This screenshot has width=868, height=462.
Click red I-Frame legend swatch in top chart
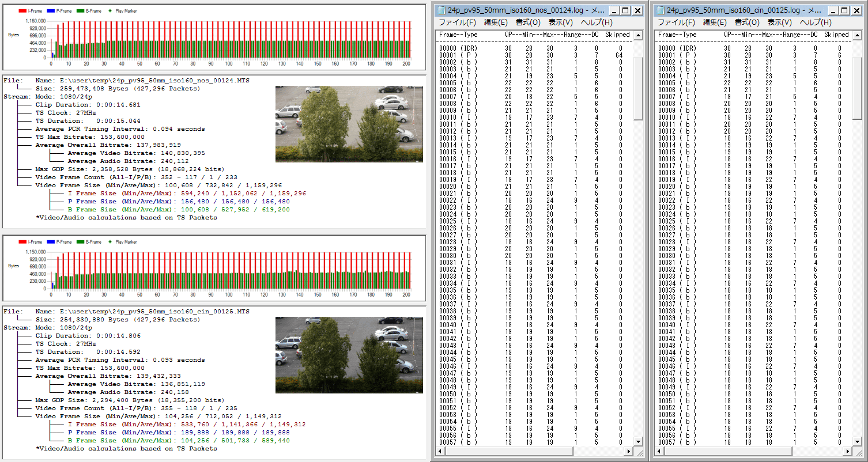[23, 11]
